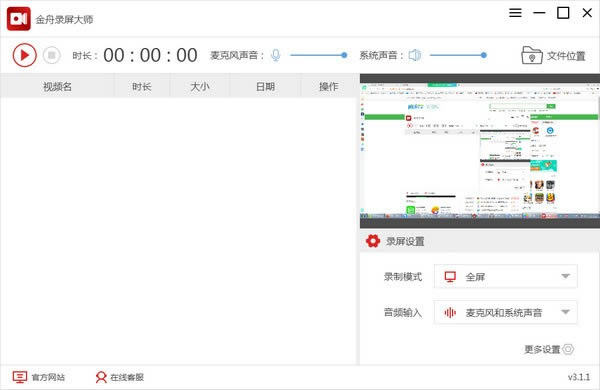Click the grey stop recording button
Viewport: 600px width, 390px height.
tap(52, 55)
